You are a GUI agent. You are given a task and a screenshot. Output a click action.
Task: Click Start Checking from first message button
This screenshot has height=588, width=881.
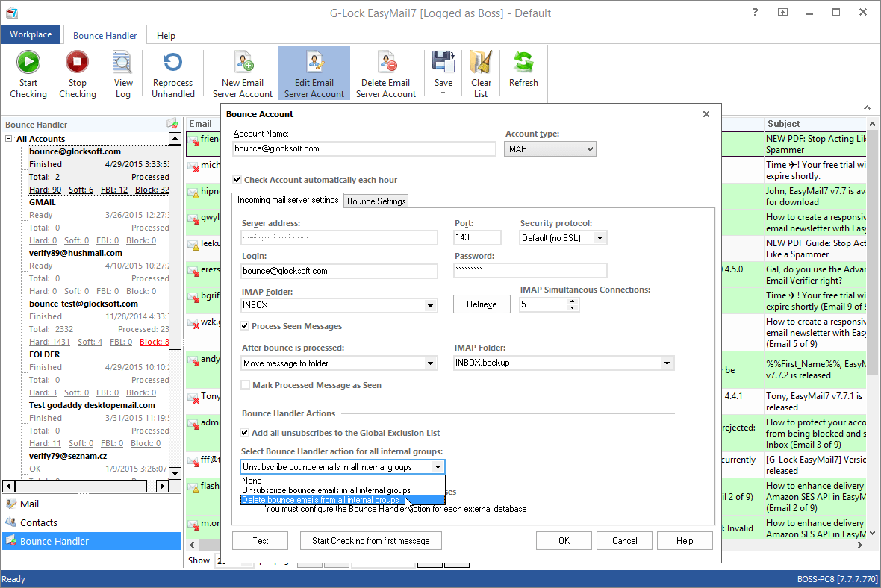click(x=370, y=541)
